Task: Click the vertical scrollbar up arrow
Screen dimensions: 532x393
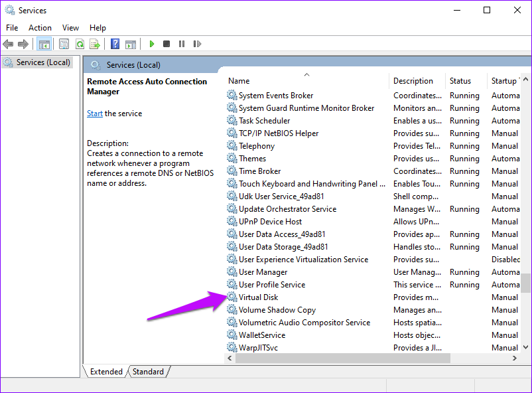Action: click(525, 80)
